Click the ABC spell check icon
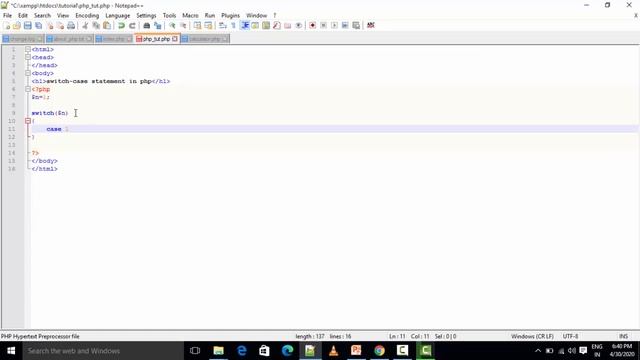Image resolution: width=640 pixels, height=360 pixels. 371,25
